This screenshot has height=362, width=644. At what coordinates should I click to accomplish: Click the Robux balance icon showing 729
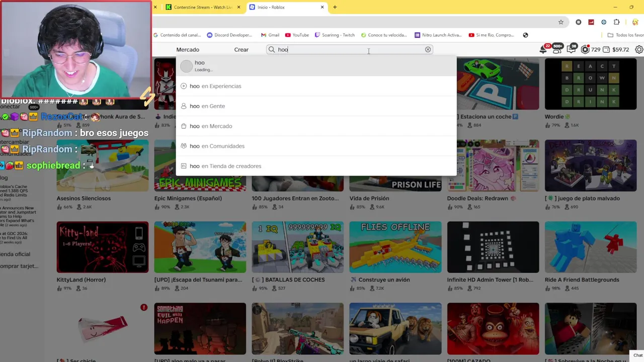[x=585, y=49]
